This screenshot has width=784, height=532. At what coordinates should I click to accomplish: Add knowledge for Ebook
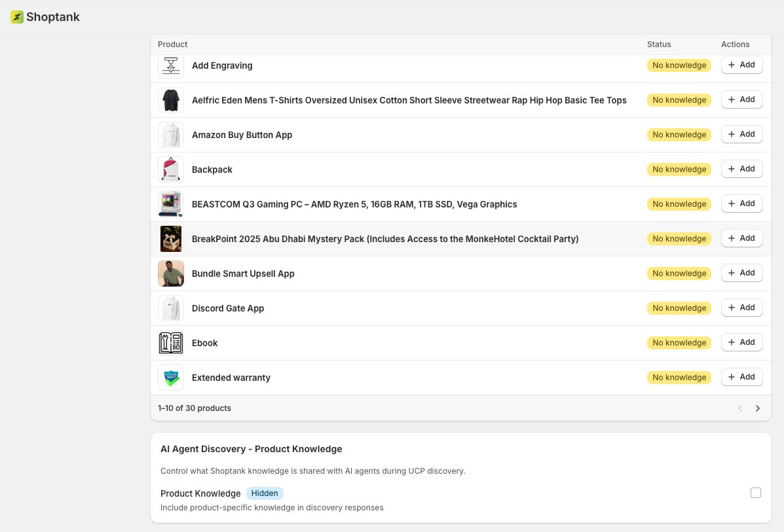[x=741, y=343]
